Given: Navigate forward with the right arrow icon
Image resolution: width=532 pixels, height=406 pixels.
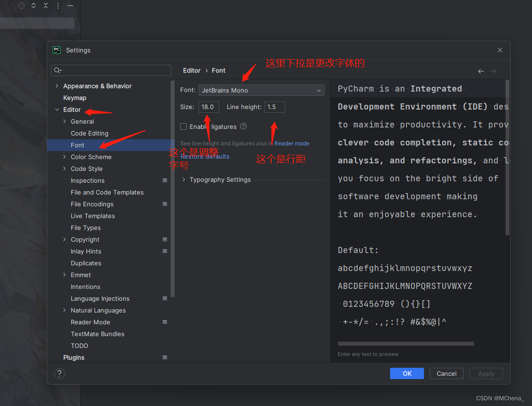Looking at the screenshot, I should tap(493, 71).
